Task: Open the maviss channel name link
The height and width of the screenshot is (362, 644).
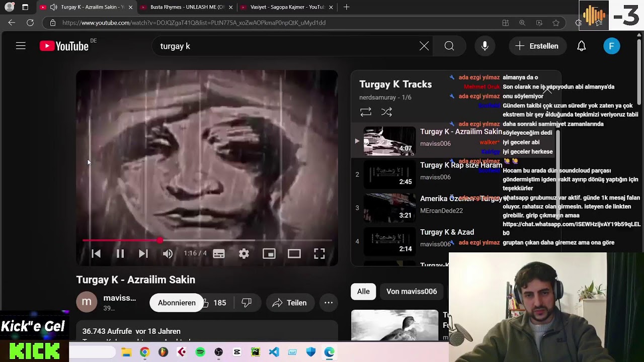Action: click(x=119, y=298)
